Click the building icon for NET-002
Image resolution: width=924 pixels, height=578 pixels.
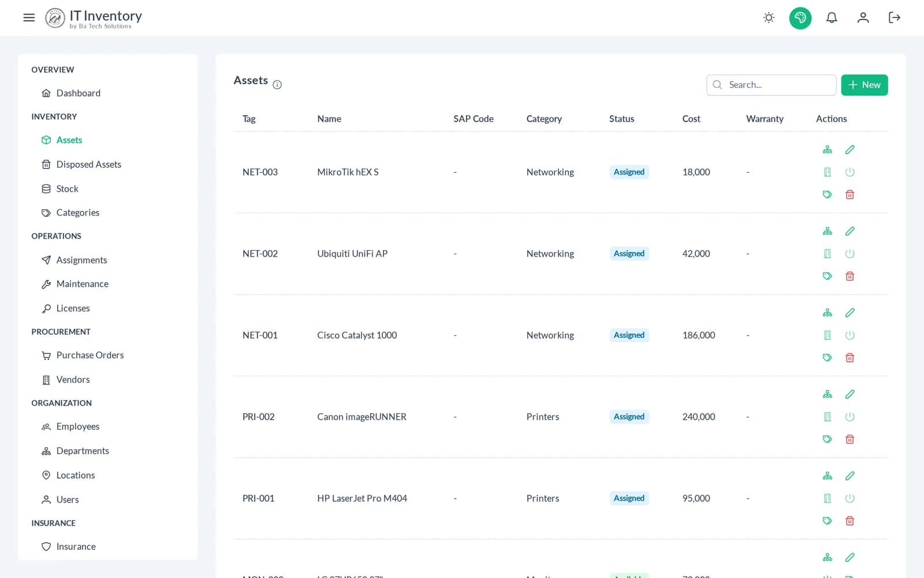pyautogui.click(x=828, y=254)
